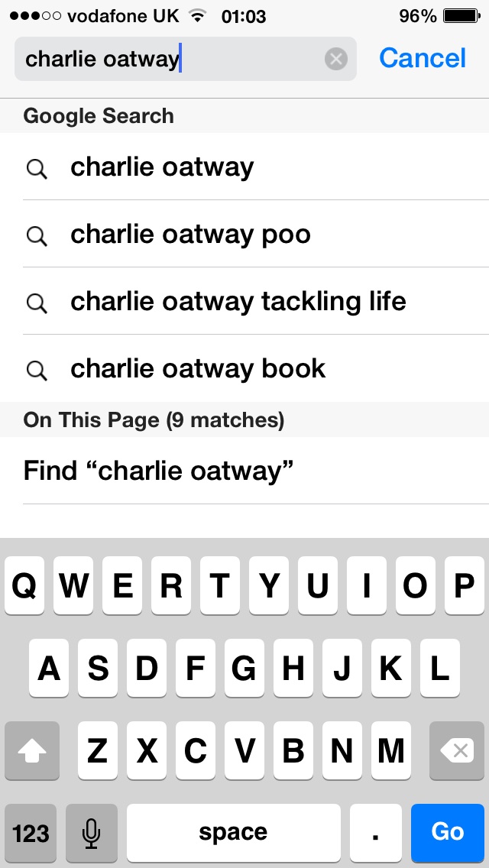Viewport: 489px width, 868px height.
Task: Tap the battery indicator in status bar
Action: click(x=460, y=16)
